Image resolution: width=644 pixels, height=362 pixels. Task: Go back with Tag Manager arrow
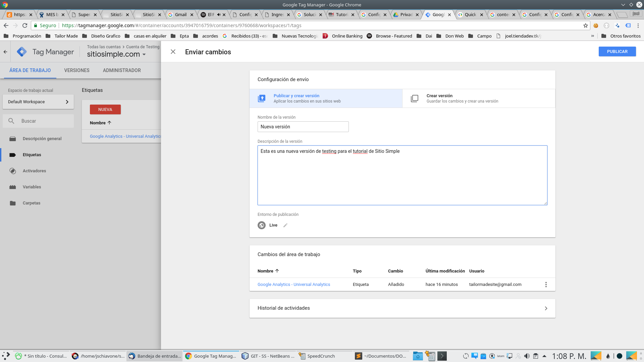(5, 52)
